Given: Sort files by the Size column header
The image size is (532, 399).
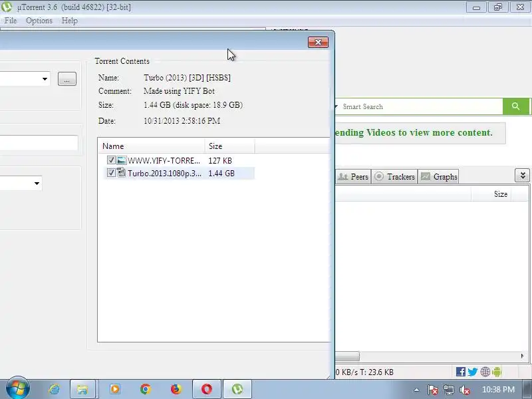Looking at the screenshot, I should point(229,146).
